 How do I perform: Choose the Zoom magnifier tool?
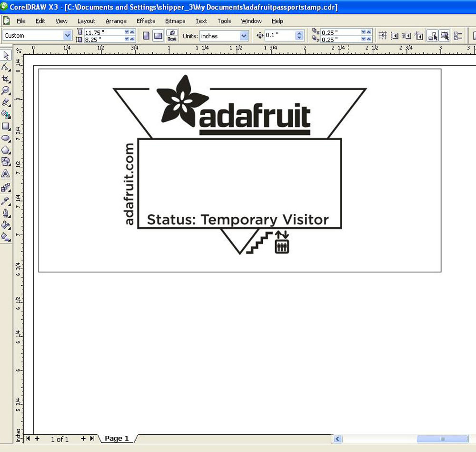6,90
